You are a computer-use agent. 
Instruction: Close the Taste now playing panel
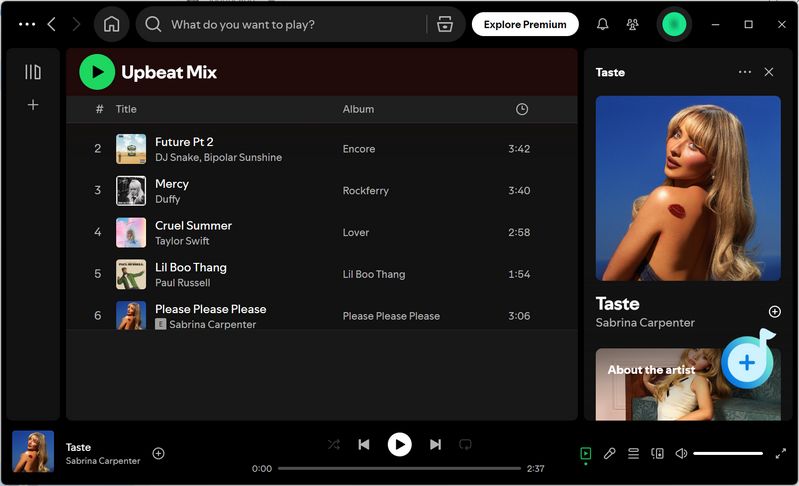(x=768, y=72)
